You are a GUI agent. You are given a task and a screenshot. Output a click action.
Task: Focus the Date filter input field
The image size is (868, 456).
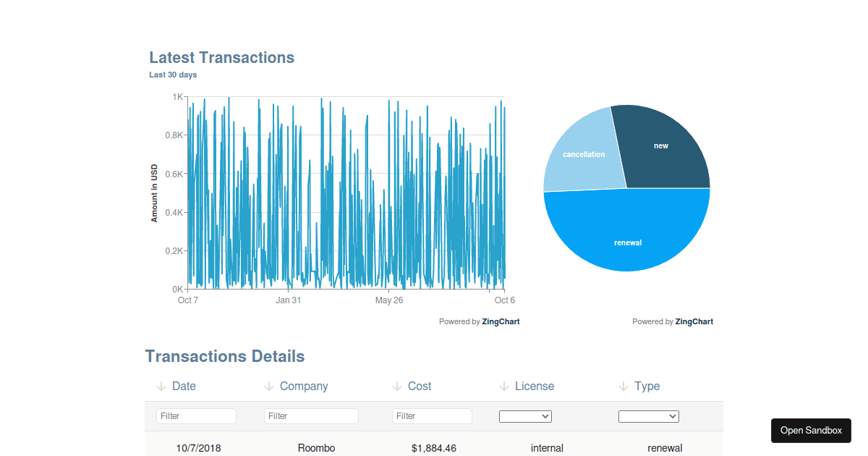tap(196, 416)
